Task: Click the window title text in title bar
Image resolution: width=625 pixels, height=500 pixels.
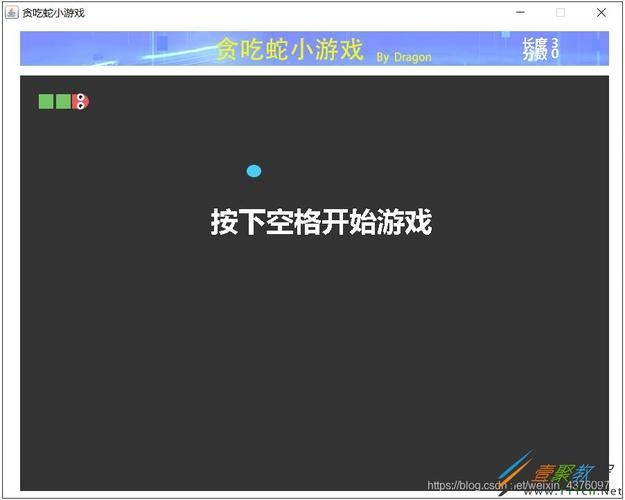Action: tap(53, 13)
